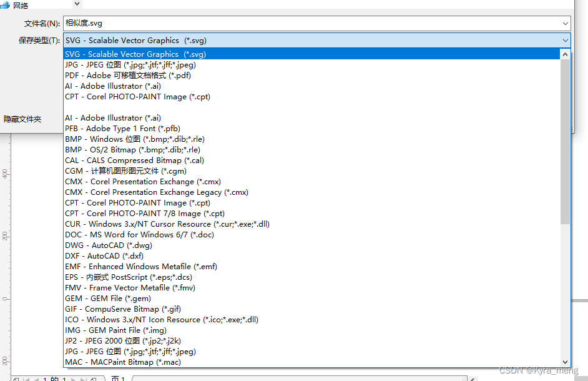Select CUR - Windows 3.x/NT Cursor Resource
The height and width of the screenshot is (381, 588).
(312, 224)
